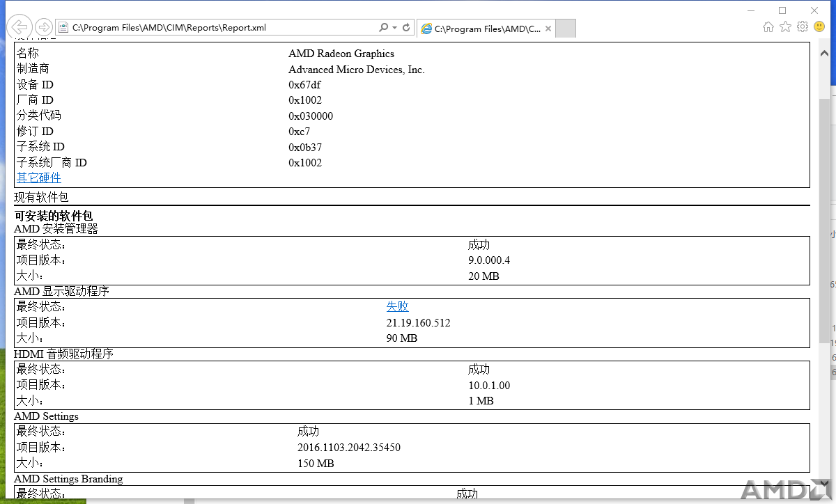Click the device ID value 0x67df
Viewport: 836px width, 504px height.
[x=305, y=85]
